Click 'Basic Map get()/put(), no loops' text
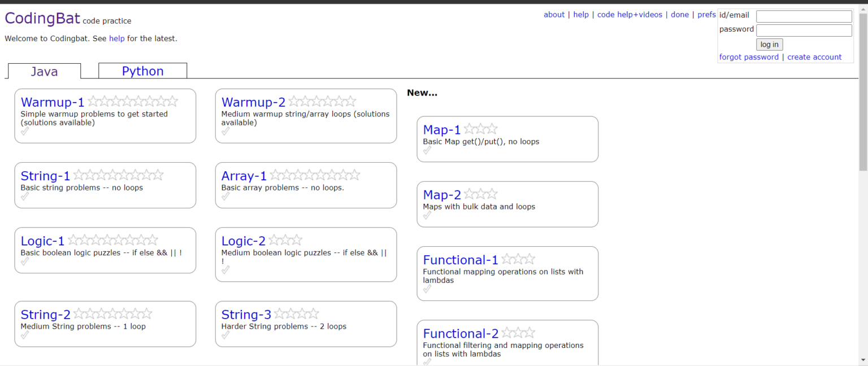Viewport: 868px width, 366px height. coord(481,142)
